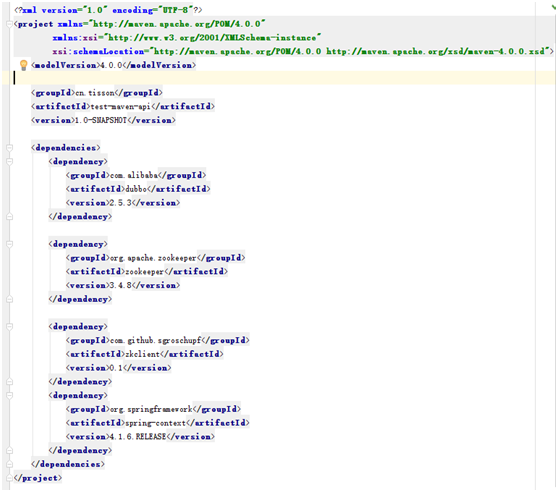The height and width of the screenshot is (492, 558).
Task: Click the maven-4.0.0.xsd schema location URL
Action: pyautogui.click(x=436, y=51)
